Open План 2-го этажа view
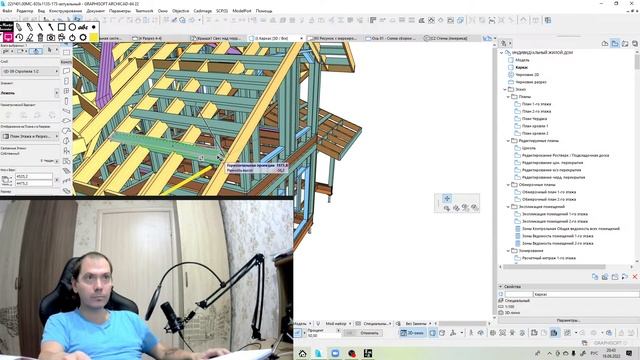 (536, 111)
